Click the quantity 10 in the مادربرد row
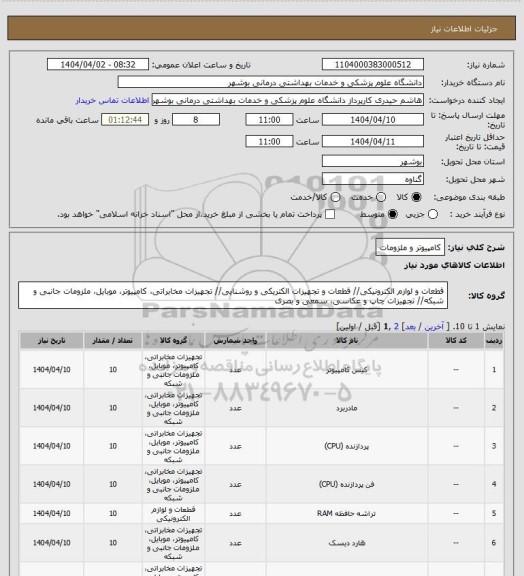Viewport: 524px width, 576px height. click(x=112, y=408)
